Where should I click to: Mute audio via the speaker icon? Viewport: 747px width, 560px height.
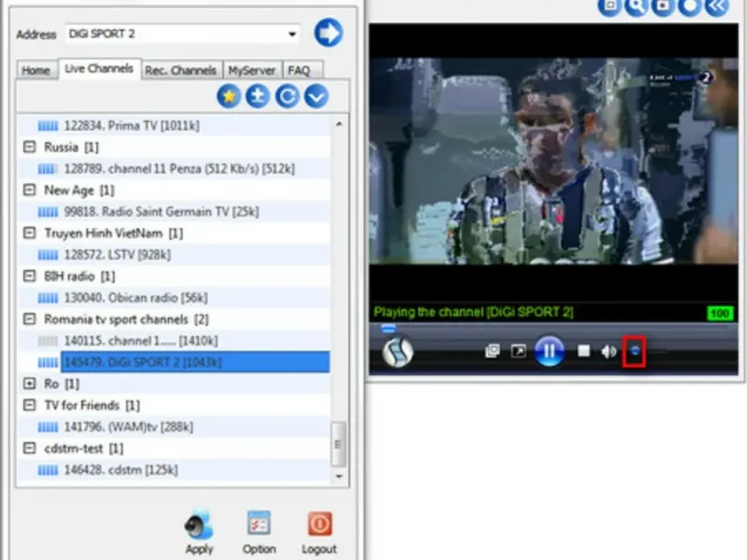pos(609,352)
